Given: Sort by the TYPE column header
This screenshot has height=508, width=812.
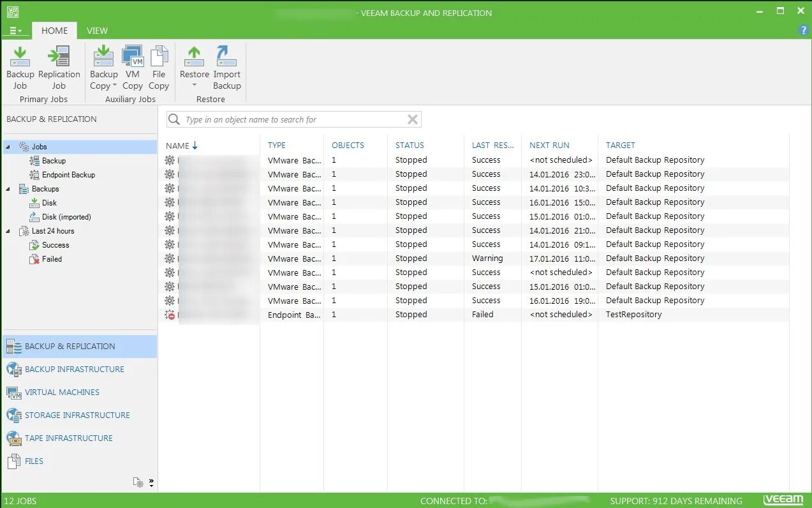Looking at the screenshot, I should 277,146.
